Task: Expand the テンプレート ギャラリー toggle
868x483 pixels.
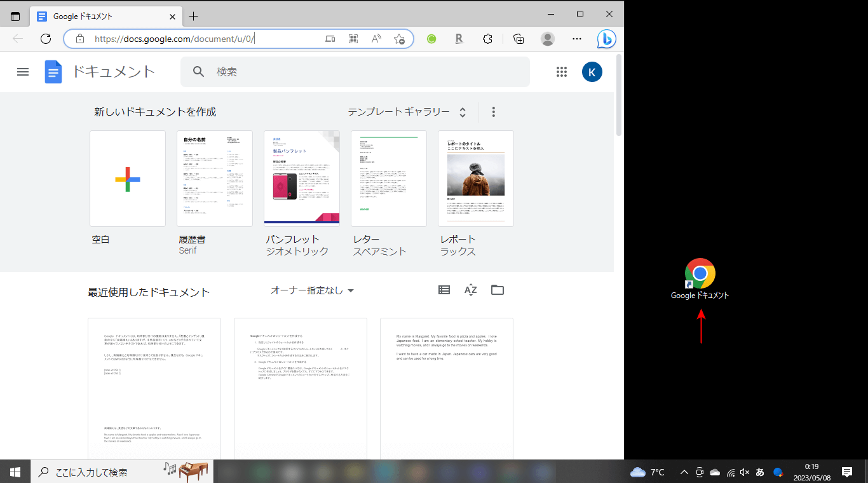Action: click(463, 112)
